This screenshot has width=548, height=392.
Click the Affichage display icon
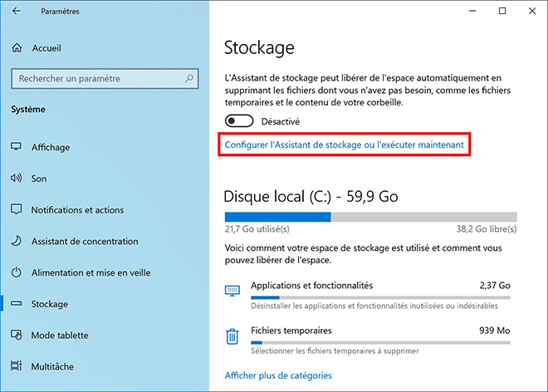[16, 148]
